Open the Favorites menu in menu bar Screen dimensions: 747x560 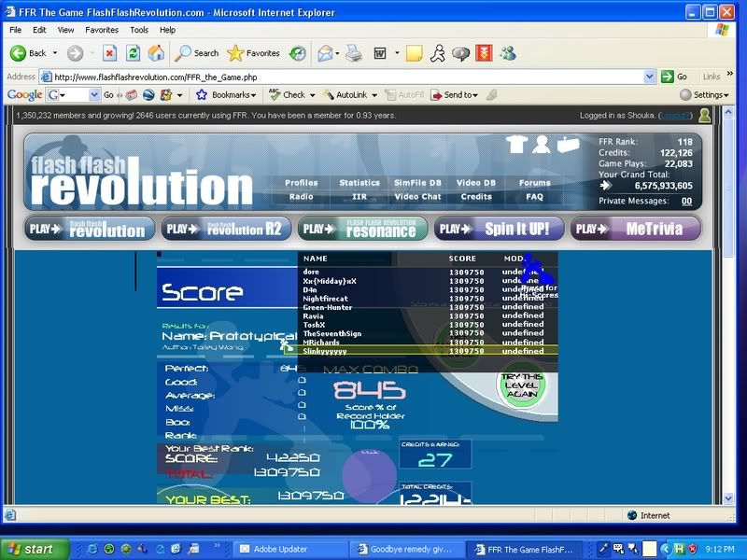(102, 30)
